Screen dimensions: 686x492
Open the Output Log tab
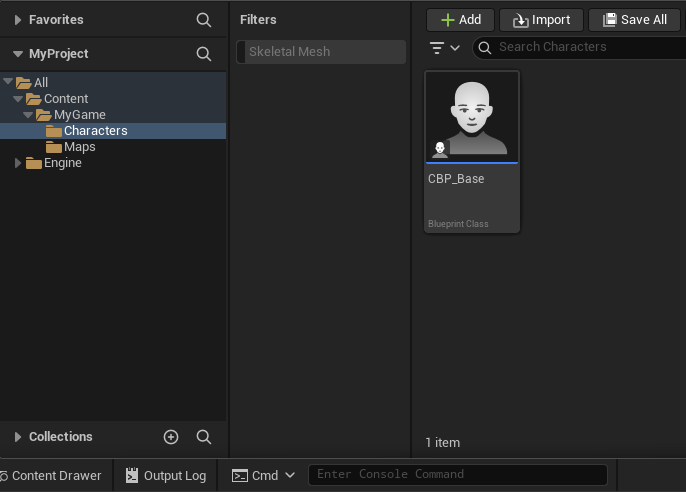point(166,476)
